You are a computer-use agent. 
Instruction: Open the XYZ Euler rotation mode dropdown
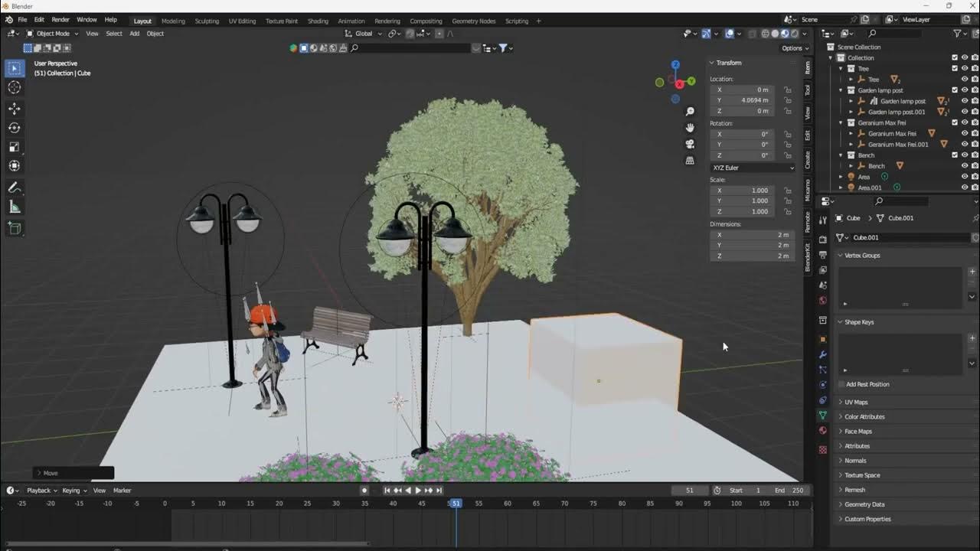tap(753, 168)
